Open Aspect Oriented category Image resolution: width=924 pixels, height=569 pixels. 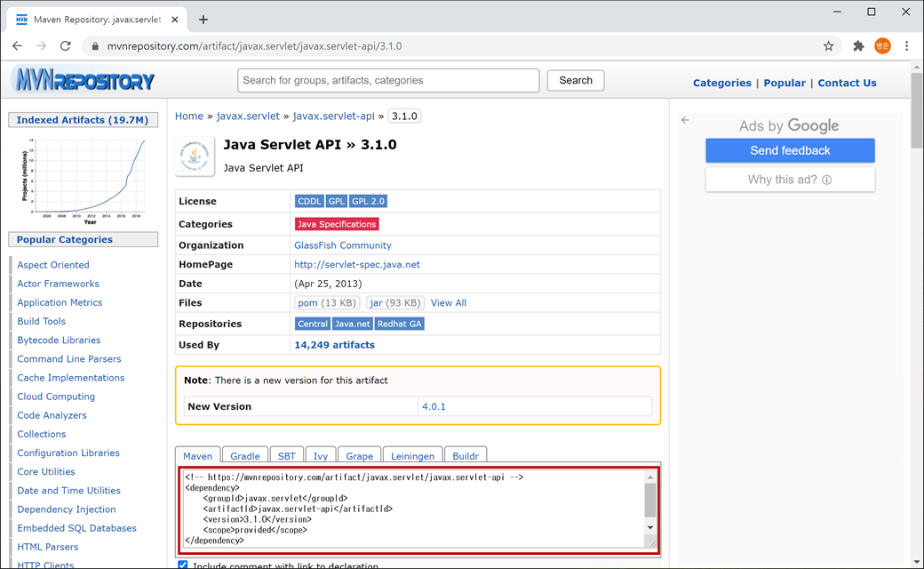[53, 265]
